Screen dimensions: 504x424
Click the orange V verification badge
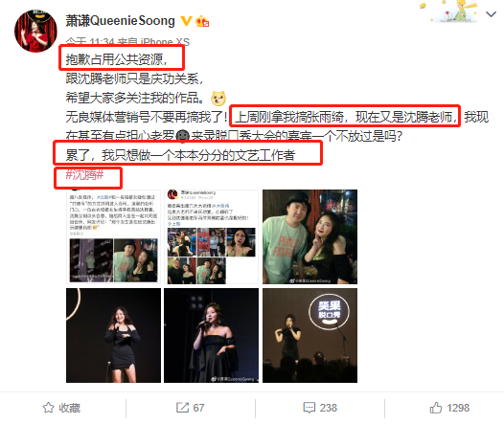coord(186,21)
